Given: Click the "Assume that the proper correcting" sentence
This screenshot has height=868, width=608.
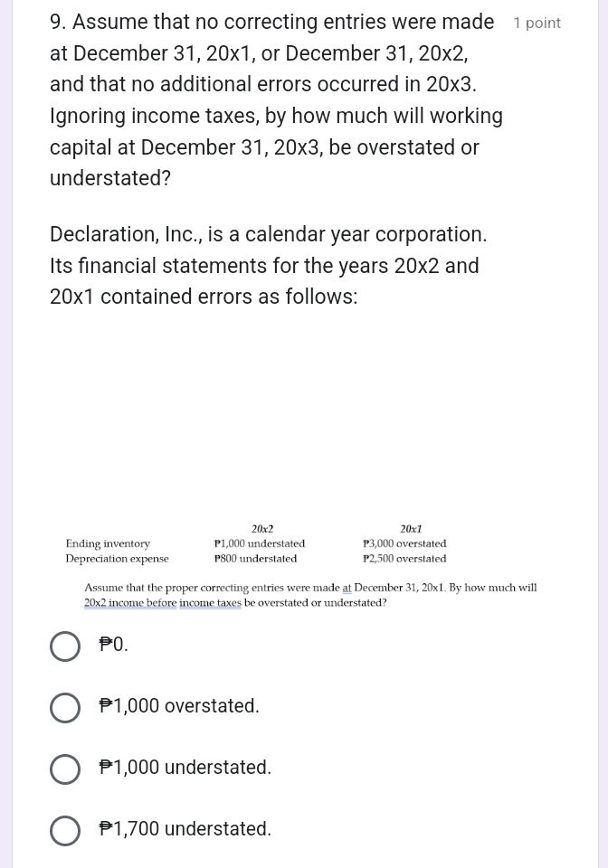Looking at the screenshot, I should [x=310, y=588].
